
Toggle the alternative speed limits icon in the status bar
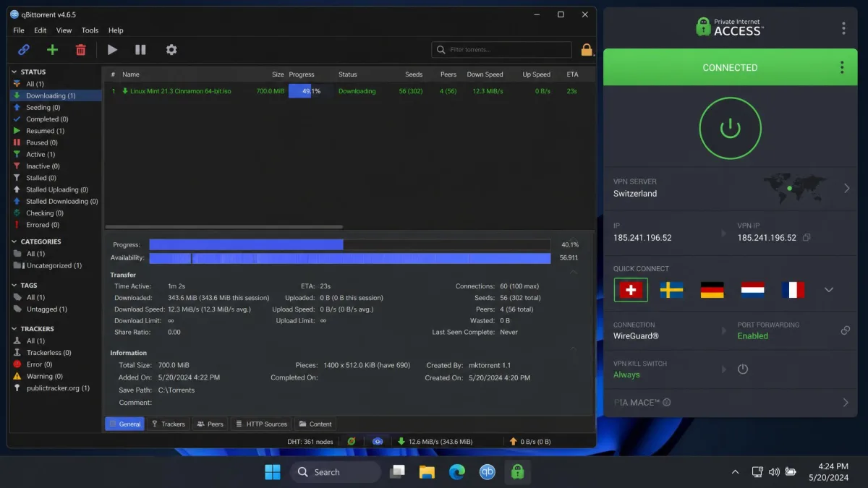point(378,441)
